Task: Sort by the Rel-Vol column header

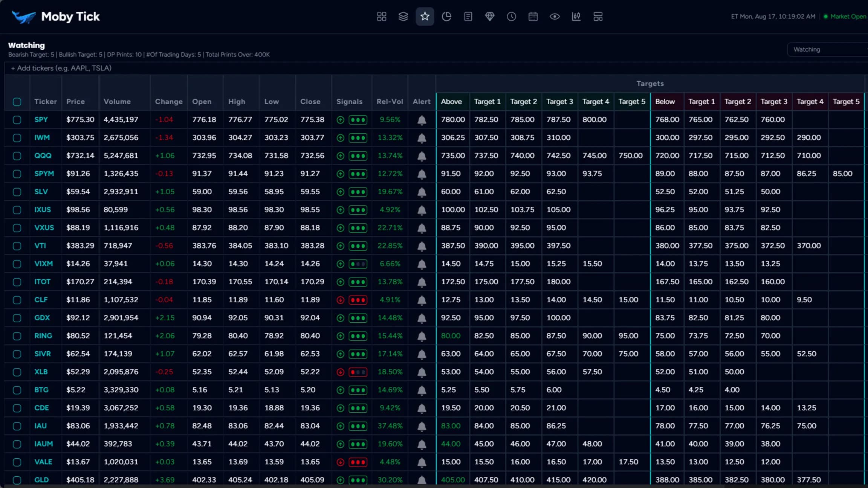Action: pos(390,102)
